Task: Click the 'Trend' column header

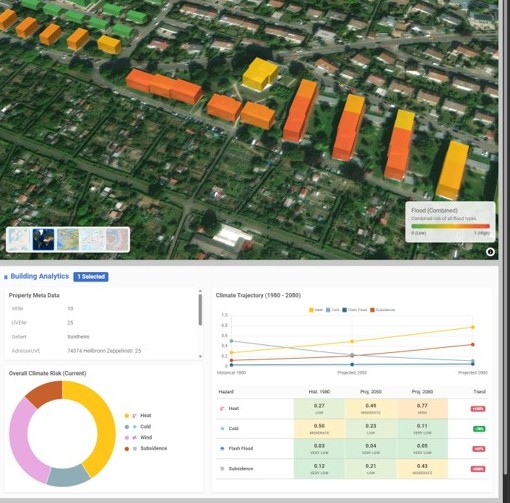Action: pos(479,392)
